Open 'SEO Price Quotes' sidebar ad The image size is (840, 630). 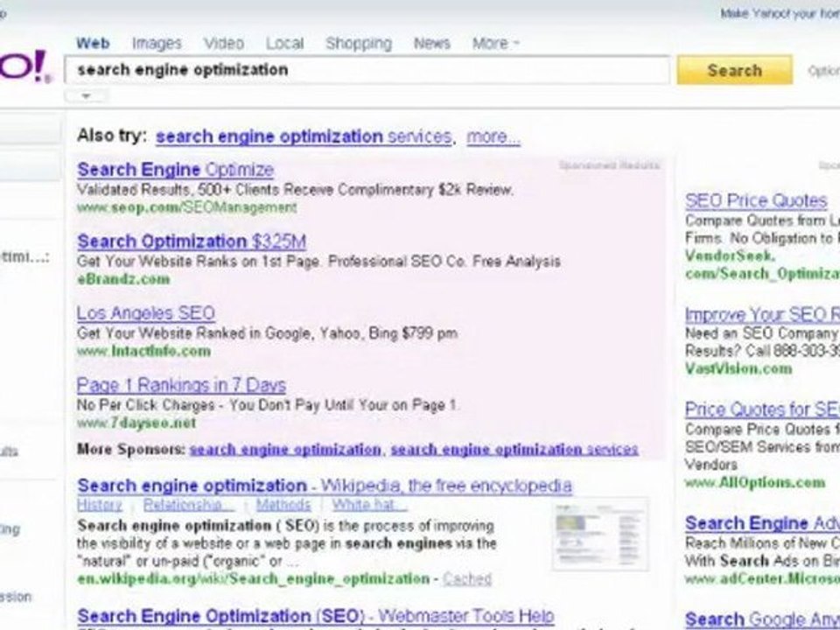(x=756, y=201)
